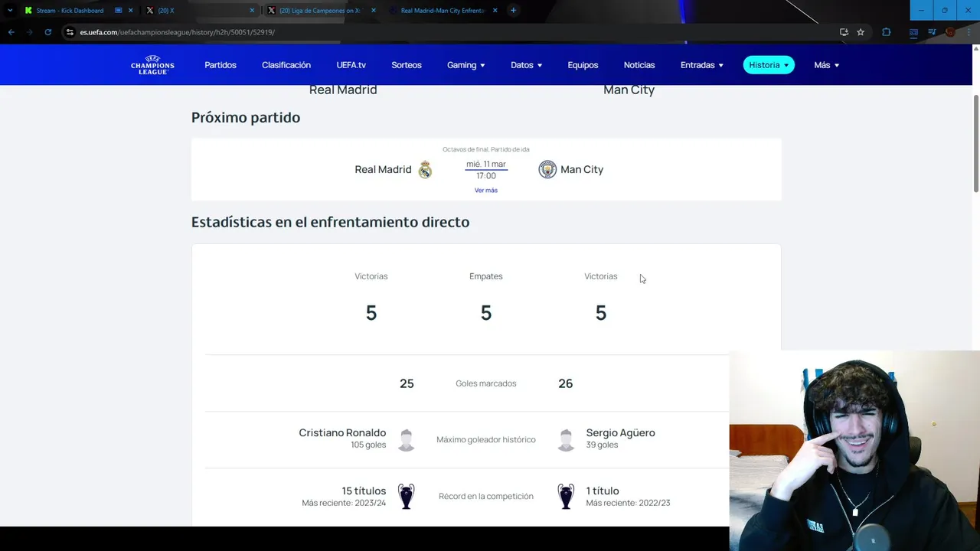Click the Ver más link
The height and width of the screenshot is (551, 980).
(486, 191)
